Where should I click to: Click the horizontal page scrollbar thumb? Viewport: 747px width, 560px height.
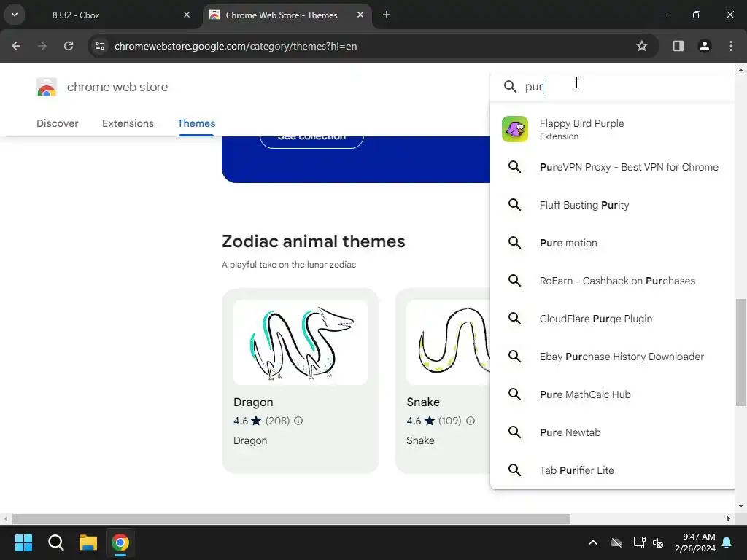click(291, 518)
